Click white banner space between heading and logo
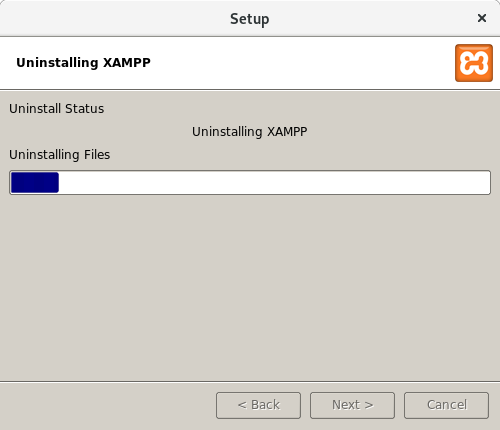500x430 pixels. click(x=300, y=63)
